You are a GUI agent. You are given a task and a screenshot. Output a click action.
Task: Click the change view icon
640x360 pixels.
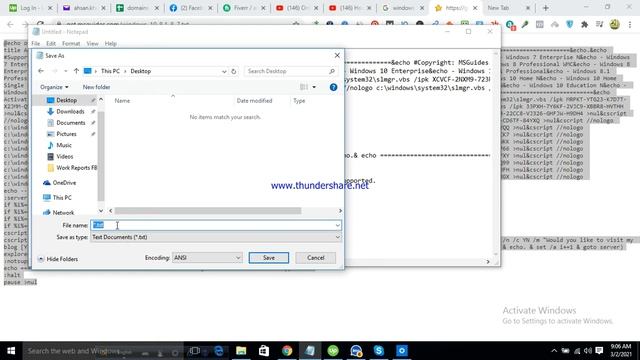point(304,87)
